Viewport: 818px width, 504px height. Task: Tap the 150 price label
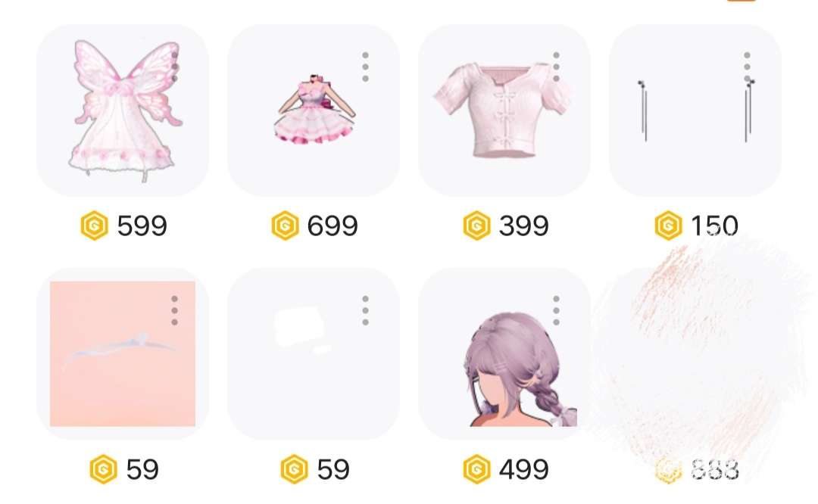tap(714, 226)
